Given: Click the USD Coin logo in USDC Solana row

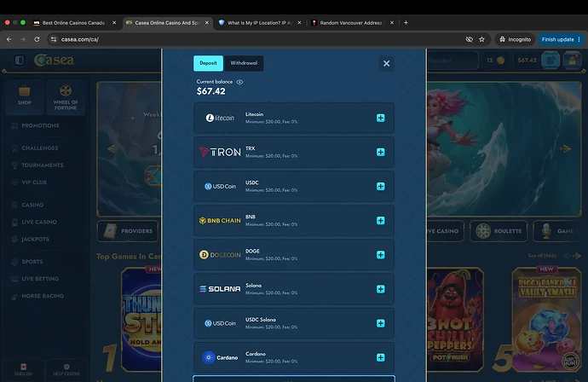Looking at the screenshot, I should coord(220,323).
